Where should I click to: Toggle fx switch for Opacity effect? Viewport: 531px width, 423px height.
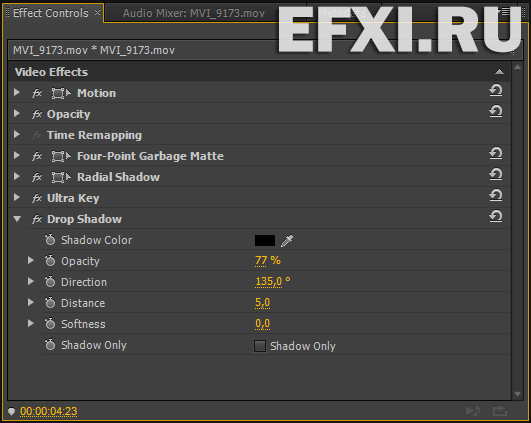pyautogui.click(x=37, y=114)
